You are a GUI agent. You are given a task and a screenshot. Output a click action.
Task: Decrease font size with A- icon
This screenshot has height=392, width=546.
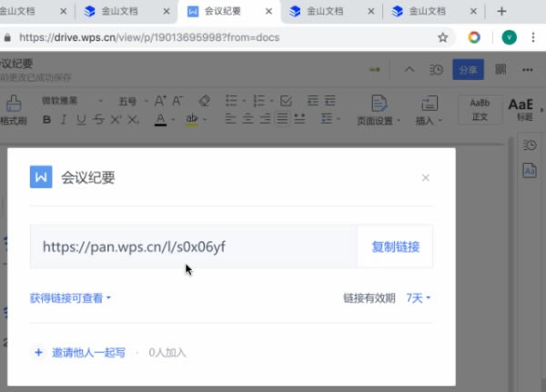point(177,101)
